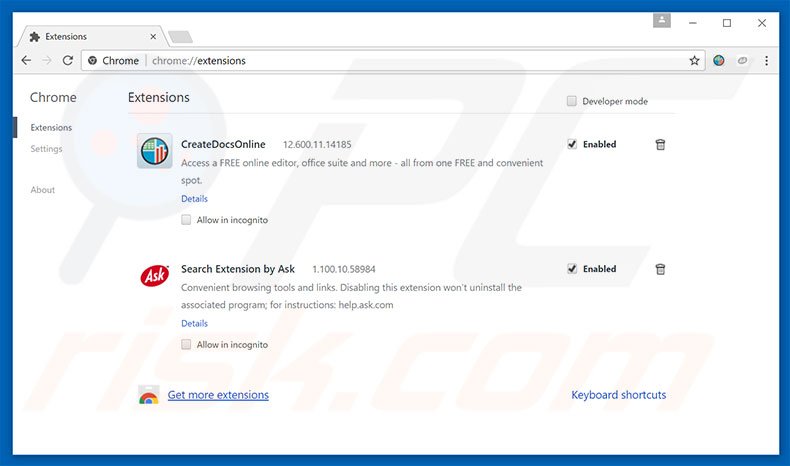The height and width of the screenshot is (466, 790).
Task: Click the CreateDocsOnline extension logo
Action: click(155, 151)
